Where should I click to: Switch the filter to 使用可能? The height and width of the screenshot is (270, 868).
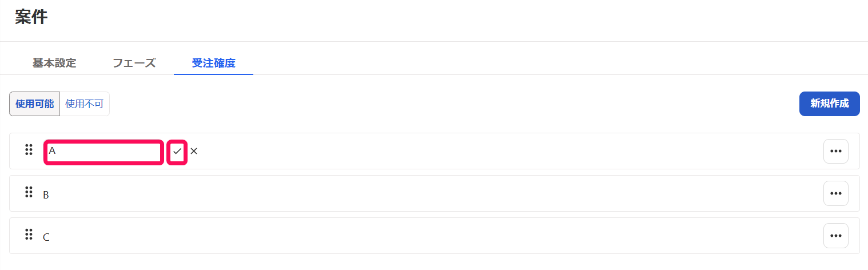point(35,104)
